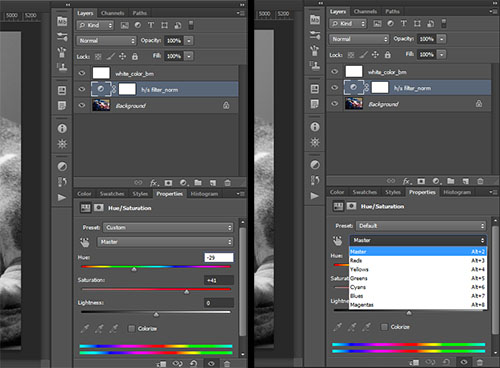
Task: Click the Hue value field showing -29
Action: point(219,257)
